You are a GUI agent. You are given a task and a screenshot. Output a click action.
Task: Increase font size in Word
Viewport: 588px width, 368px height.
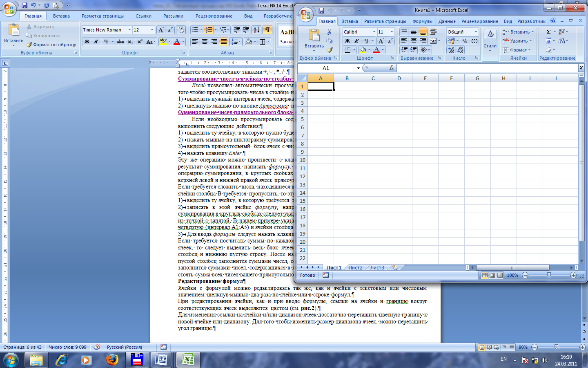(x=161, y=30)
